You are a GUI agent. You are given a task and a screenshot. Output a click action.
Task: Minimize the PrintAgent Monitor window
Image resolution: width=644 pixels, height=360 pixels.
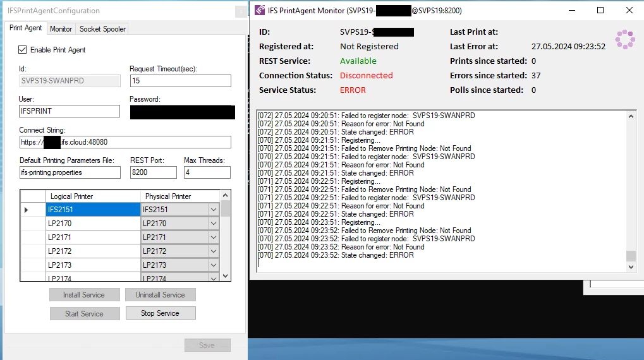click(572, 10)
